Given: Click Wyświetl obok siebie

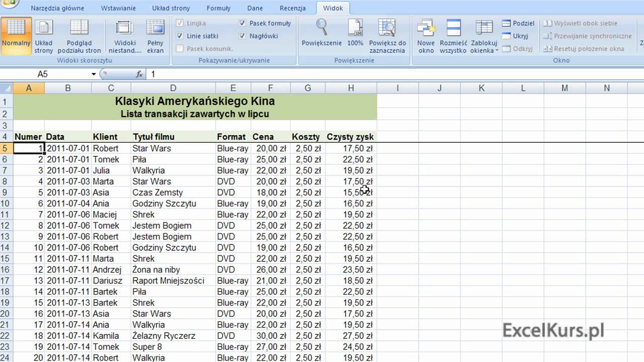Looking at the screenshot, I should [581, 23].
